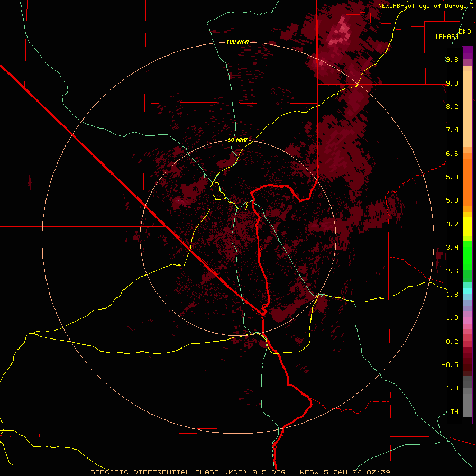Image resolution: width=476 pixels, height=476 pixels.
Task: Click the 1.8 scale value
Action: tap(452, 295)
